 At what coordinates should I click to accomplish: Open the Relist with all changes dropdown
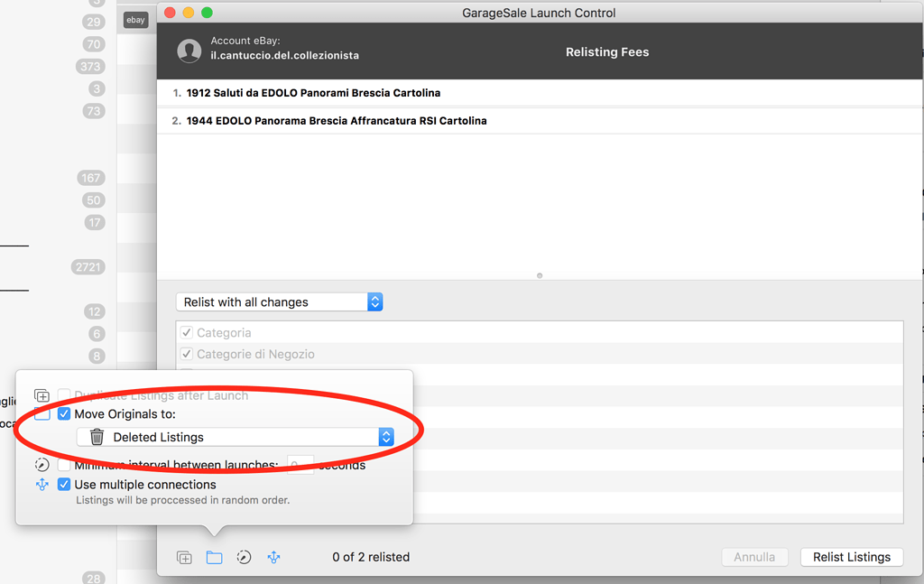pyautogui.click(x=280, y=301)
